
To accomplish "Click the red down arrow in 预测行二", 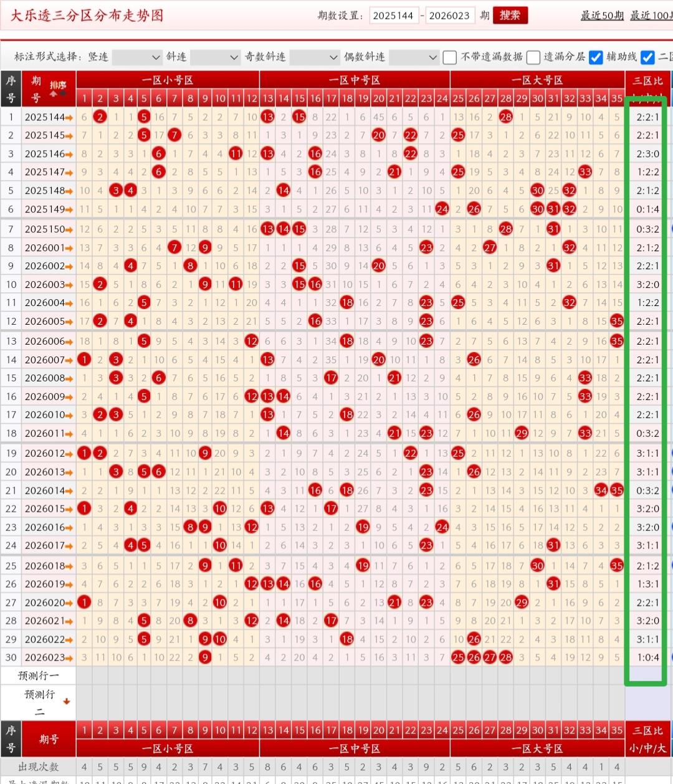I will [66, 702].
